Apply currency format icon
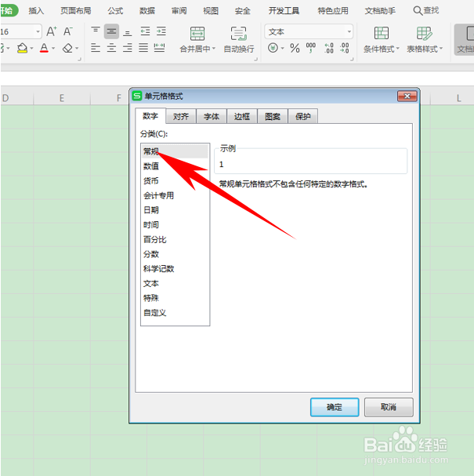The image size is (474, 476). 273,48
